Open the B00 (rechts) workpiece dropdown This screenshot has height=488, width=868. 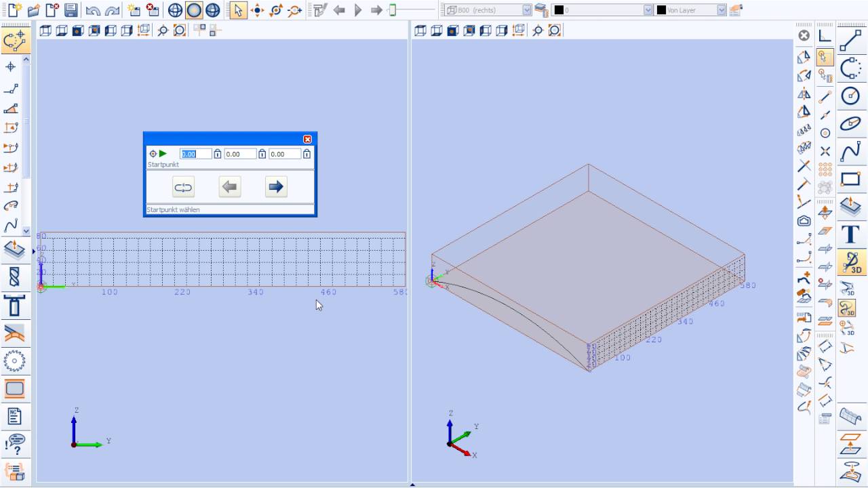(526, 10)
